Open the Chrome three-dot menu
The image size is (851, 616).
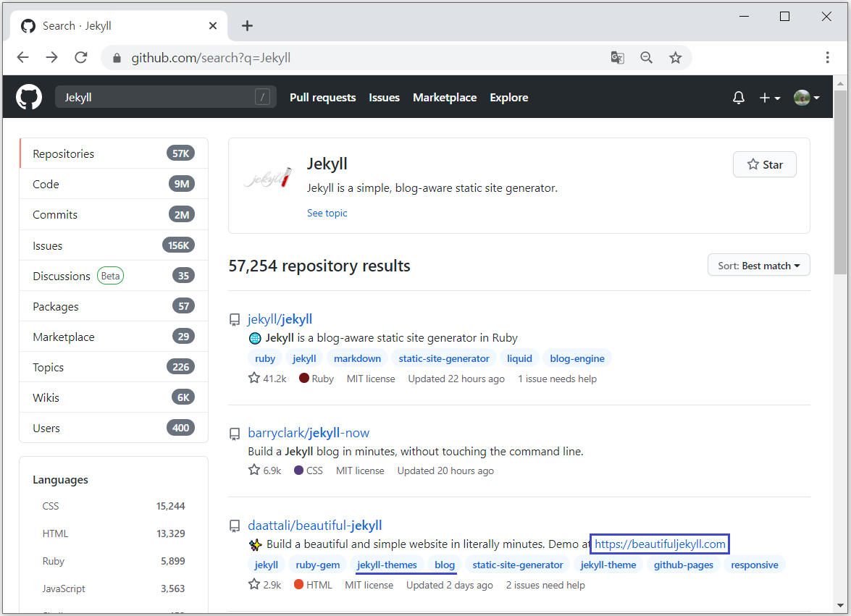tap(827, 57)
